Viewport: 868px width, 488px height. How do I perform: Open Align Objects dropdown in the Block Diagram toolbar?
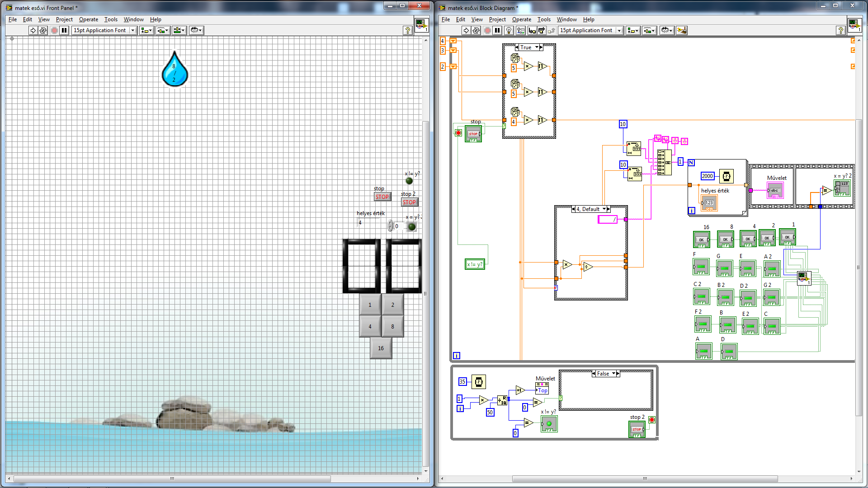pyautogui.click(x=633, y=30)
